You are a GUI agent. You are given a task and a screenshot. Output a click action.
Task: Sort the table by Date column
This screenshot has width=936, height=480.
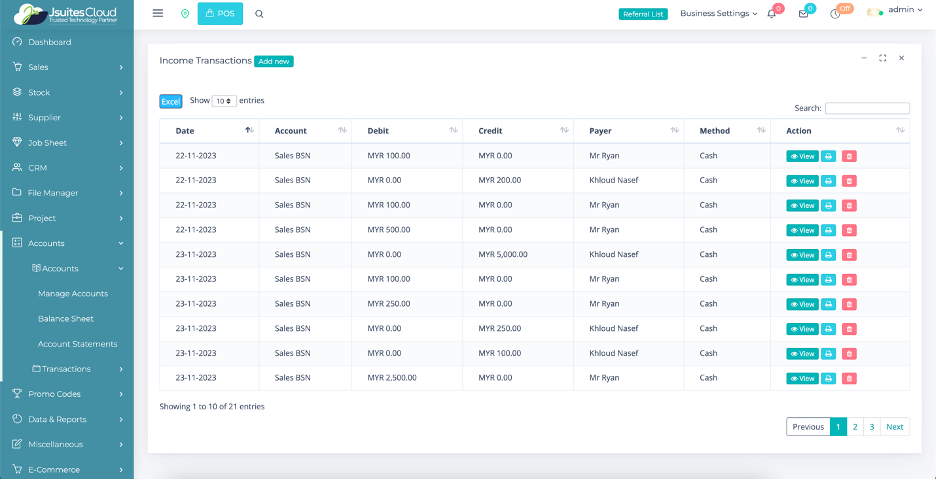click(248, 131)
